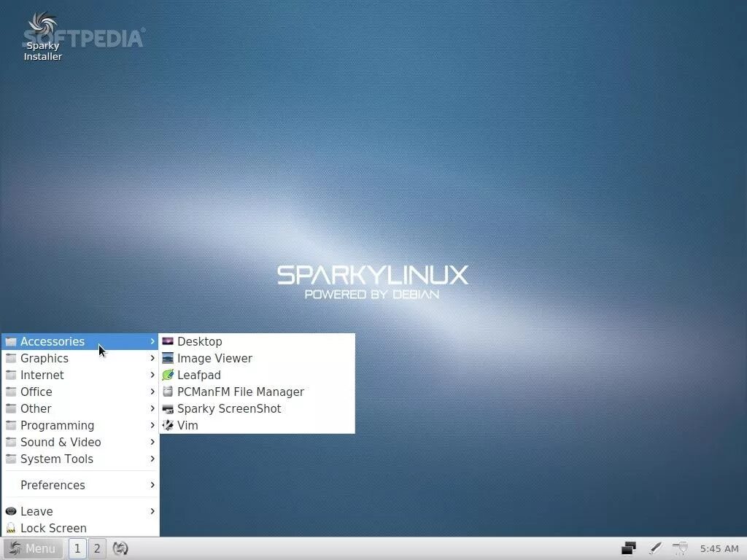
Task: Click the "Other" label in menu
Action: 36,408
